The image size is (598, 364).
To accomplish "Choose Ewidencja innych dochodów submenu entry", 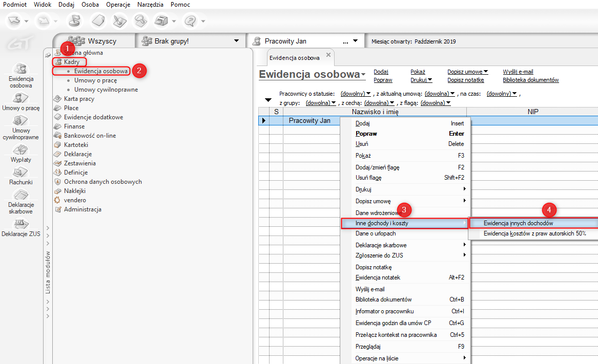I will 533,223.
